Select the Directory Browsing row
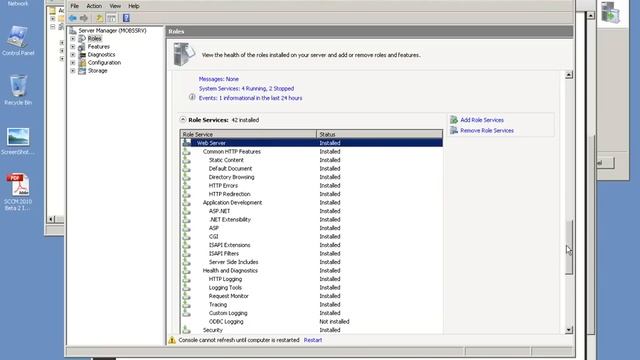 [x=311, y=177]
